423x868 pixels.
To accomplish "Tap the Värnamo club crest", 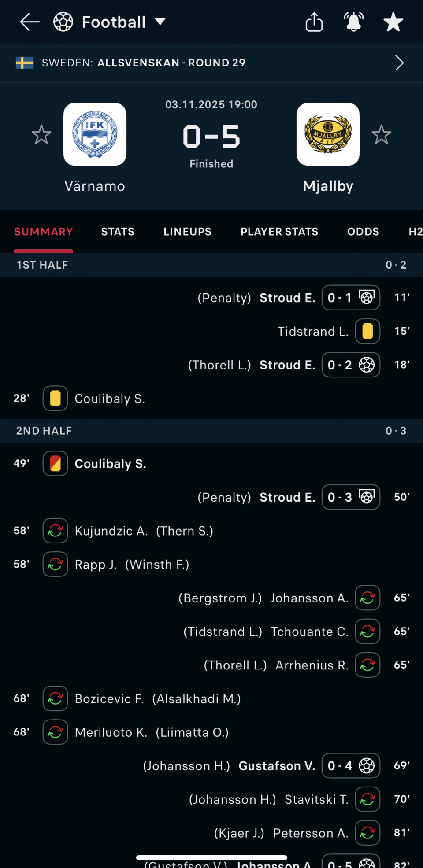I will pyautogui.click(x=95, y=134).
